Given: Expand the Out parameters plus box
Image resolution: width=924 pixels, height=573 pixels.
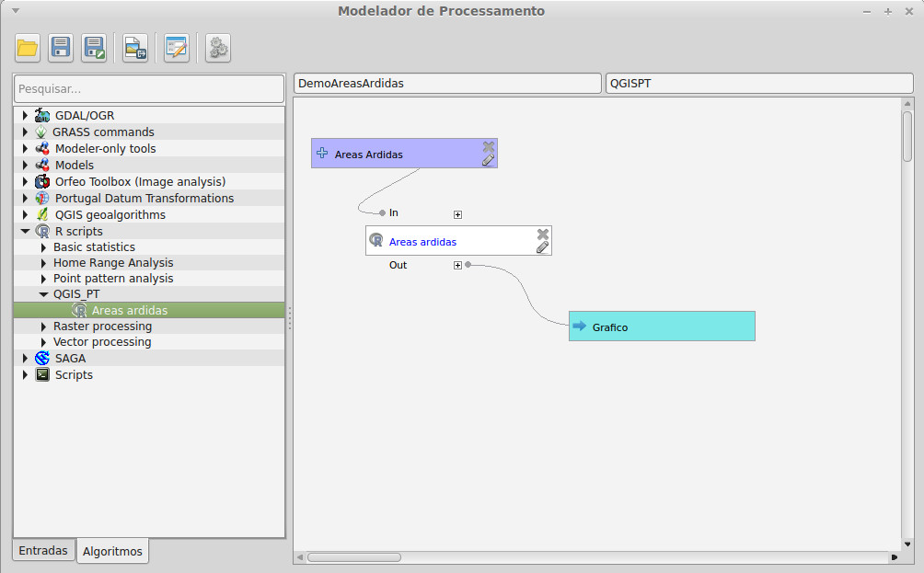Looking at the screenshot, I should 458,265.
